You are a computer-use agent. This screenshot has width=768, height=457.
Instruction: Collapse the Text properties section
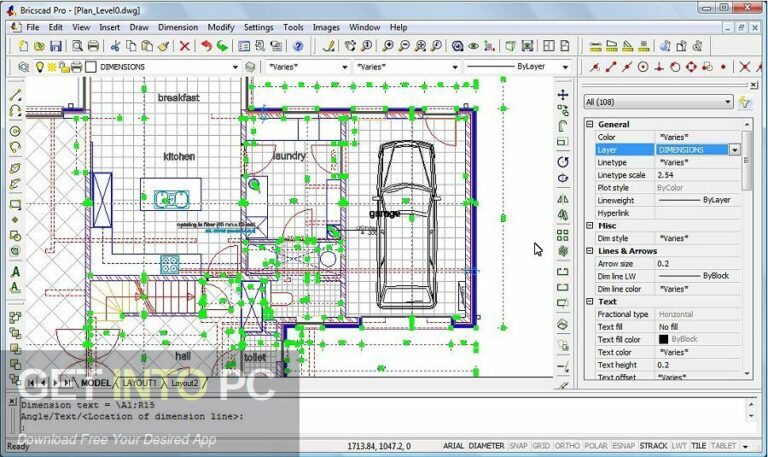(590, 301)
